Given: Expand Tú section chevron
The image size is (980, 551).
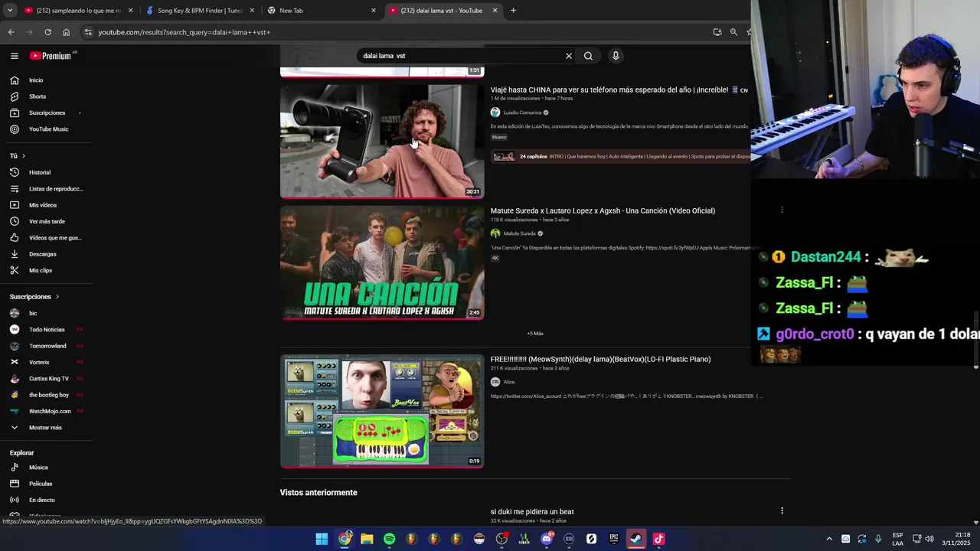Looking at the screenshot, I should tap(25, 156).
